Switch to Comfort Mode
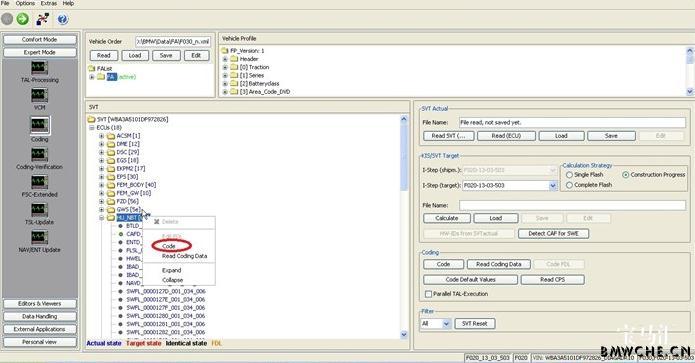 click(39, 39)
